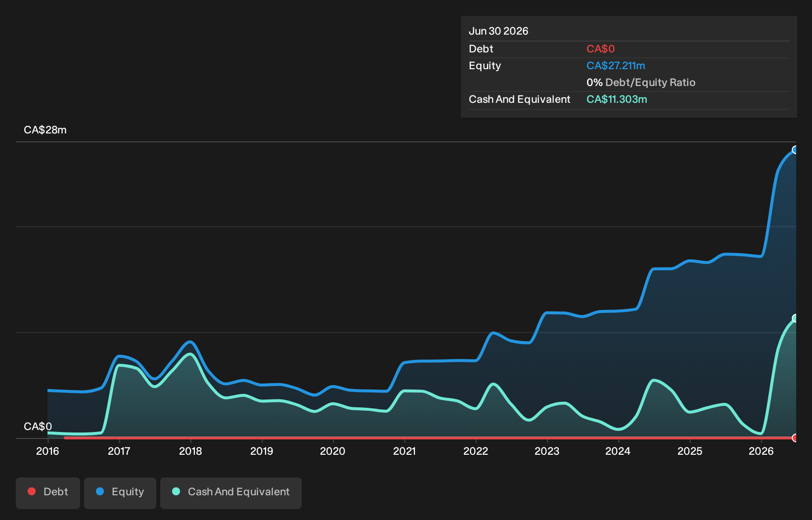This screenshot has width=812, height=520.
Task: Click the 2025 x-axis label
Action: (x=690, y=451)
